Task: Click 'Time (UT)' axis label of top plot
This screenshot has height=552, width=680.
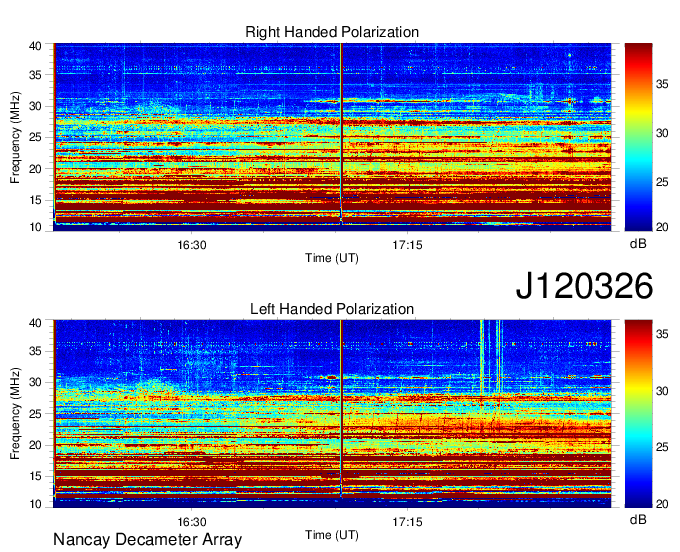Action: 332,258
